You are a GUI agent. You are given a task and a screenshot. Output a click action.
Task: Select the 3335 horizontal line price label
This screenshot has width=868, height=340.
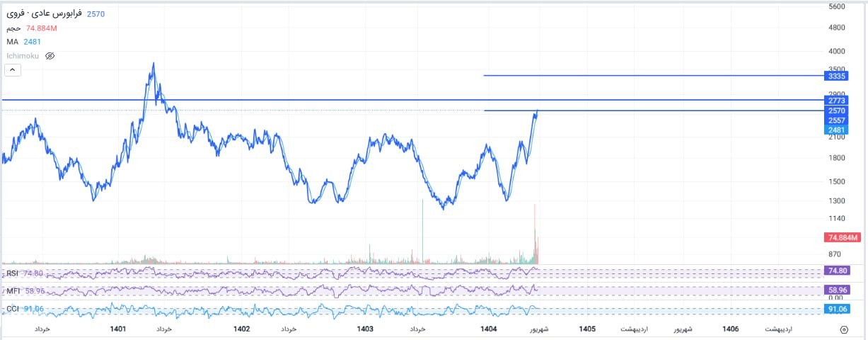(836, 76)
